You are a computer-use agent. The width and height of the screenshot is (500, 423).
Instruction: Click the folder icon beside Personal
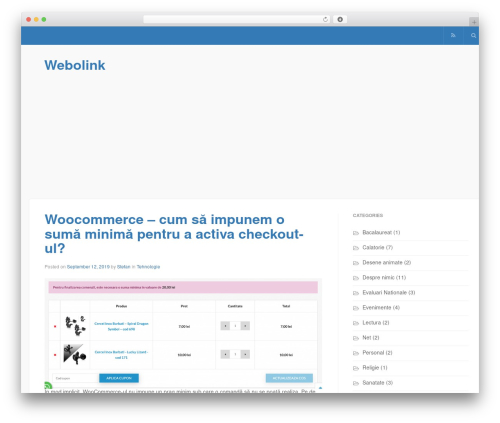(x=356, y=353)
